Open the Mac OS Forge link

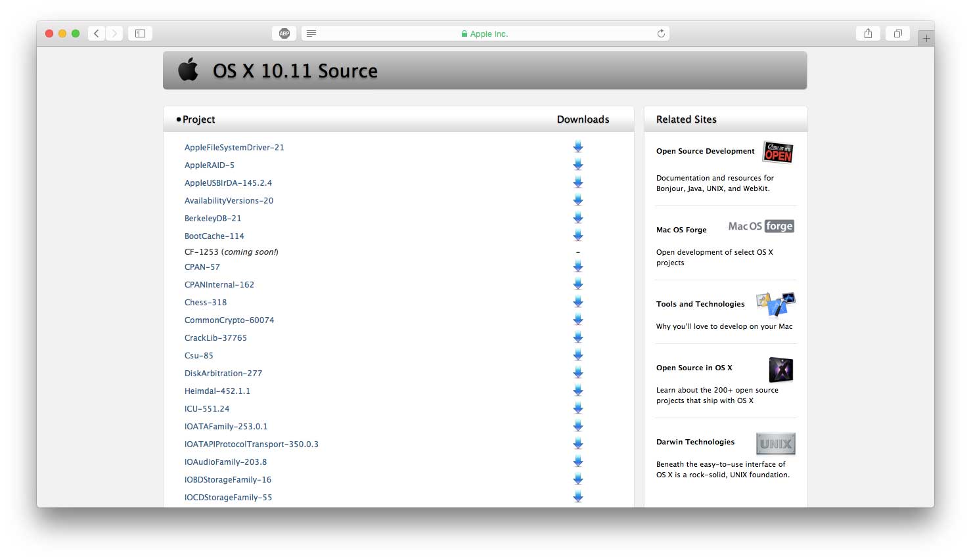681,230
